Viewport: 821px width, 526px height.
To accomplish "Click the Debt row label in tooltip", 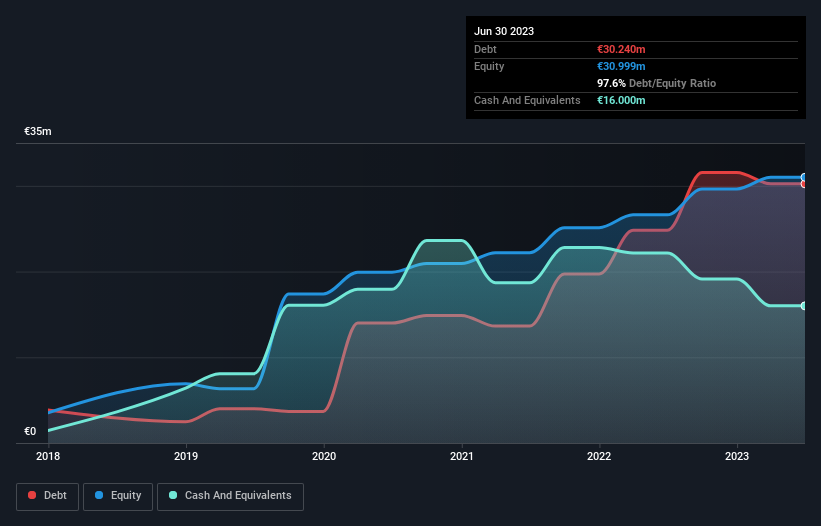I will 485,49.
